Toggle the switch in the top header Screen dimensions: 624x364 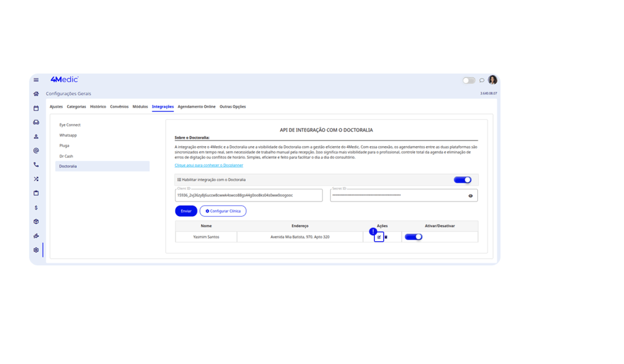click(469, 80)
